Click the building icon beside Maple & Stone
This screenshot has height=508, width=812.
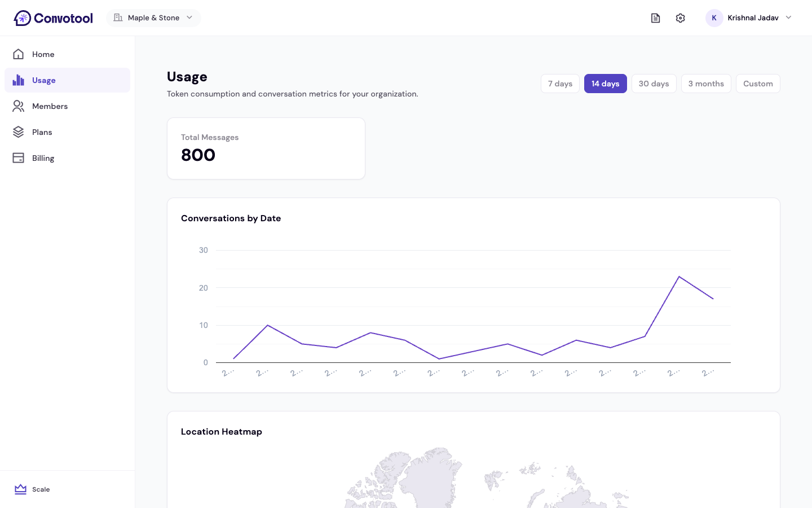[x=118, y=17]
